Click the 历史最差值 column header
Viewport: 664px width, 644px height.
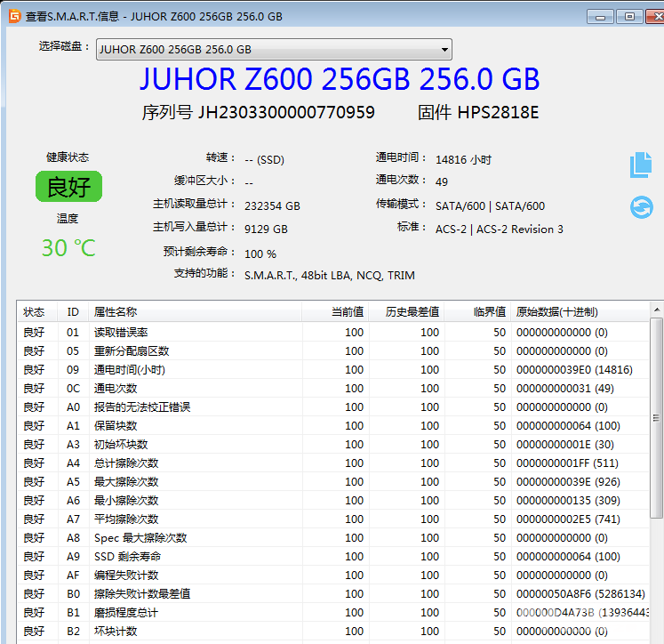412,312
